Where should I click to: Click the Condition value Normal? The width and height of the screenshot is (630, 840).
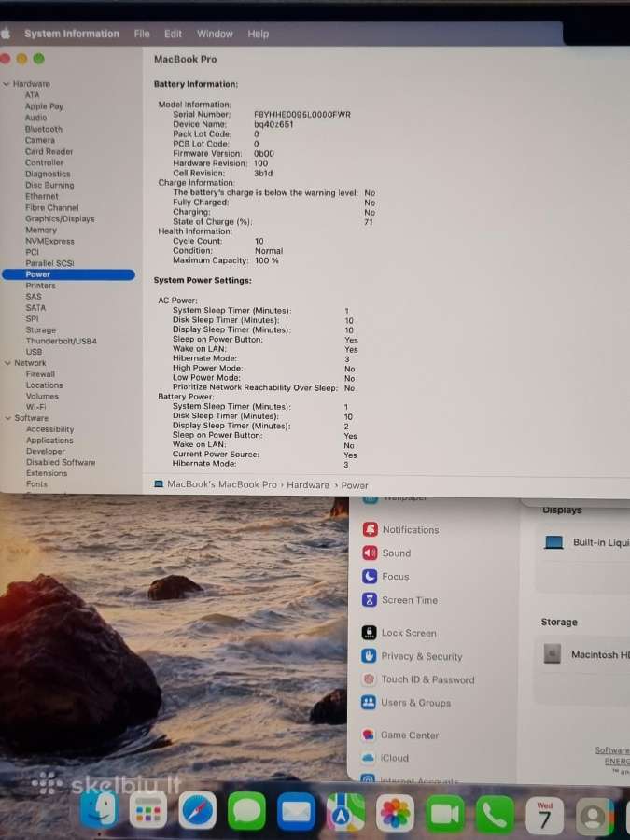269,251
